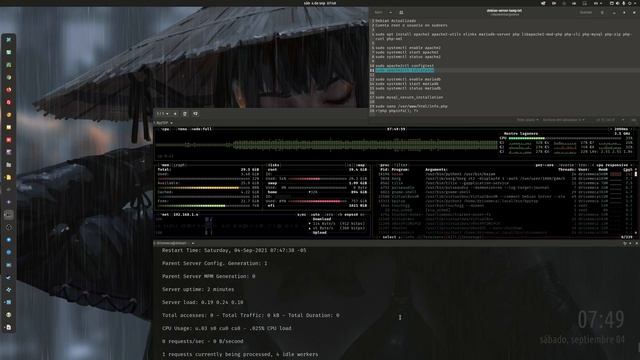
Task: Open the folder icon in the dock
Action: coord(9,165)
